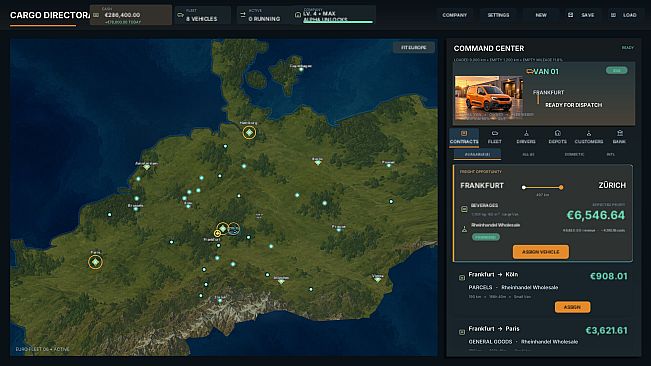Click the load icon
651x366 pixels.
(613, 15)
